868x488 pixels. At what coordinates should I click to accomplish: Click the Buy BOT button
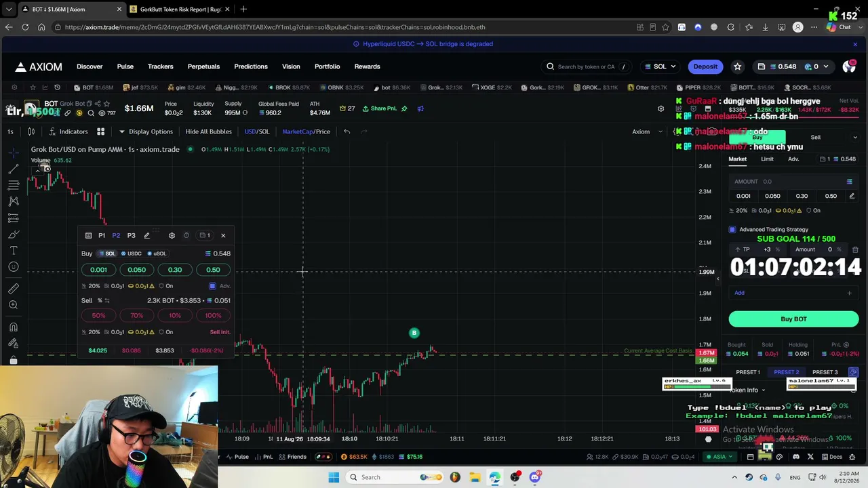[x=793, y=319]
